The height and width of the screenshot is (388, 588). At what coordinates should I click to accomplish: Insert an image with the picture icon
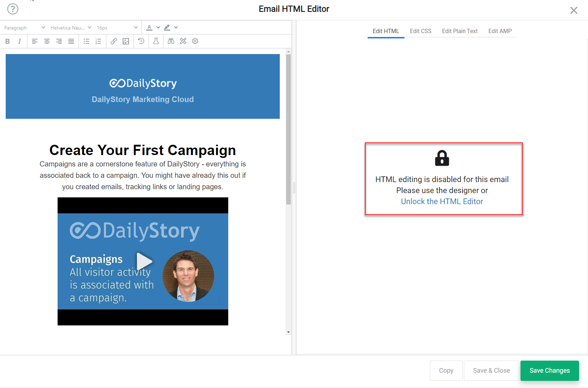click(126, 41)
